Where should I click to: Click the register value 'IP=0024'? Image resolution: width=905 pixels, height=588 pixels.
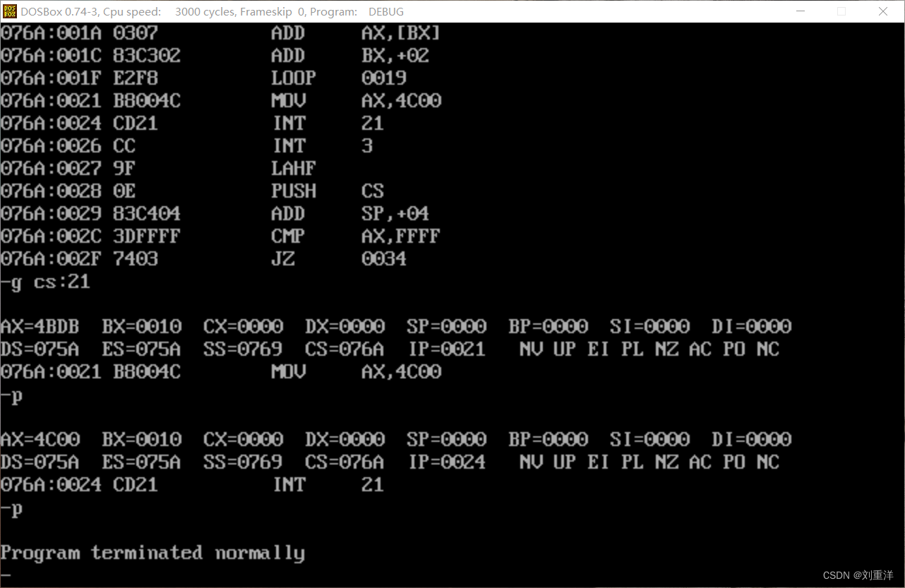[x=447, y=462]
